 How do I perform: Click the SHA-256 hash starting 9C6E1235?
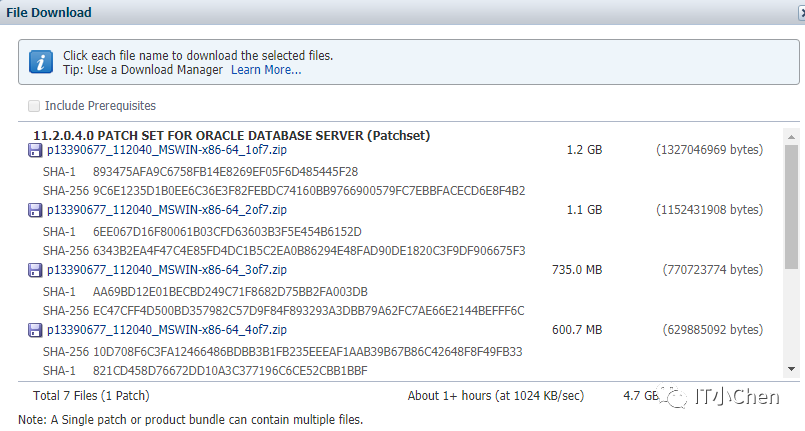309,190
